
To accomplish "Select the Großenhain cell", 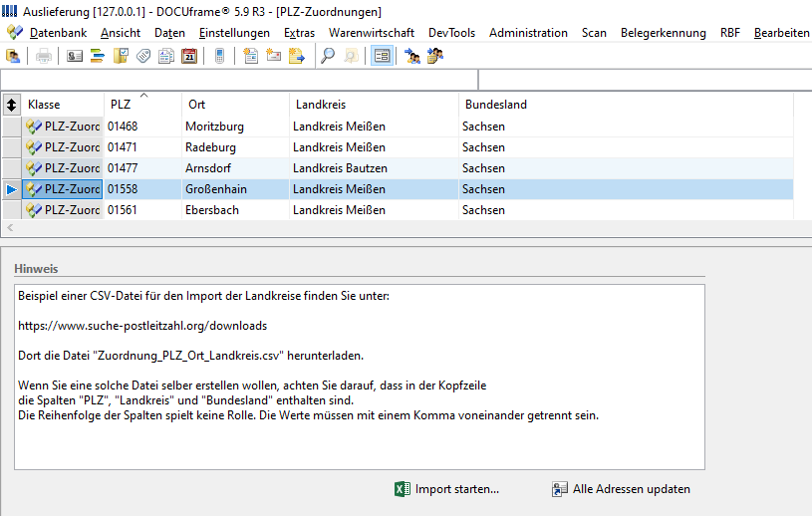I will pyautogui.click(x=235, y=189).
